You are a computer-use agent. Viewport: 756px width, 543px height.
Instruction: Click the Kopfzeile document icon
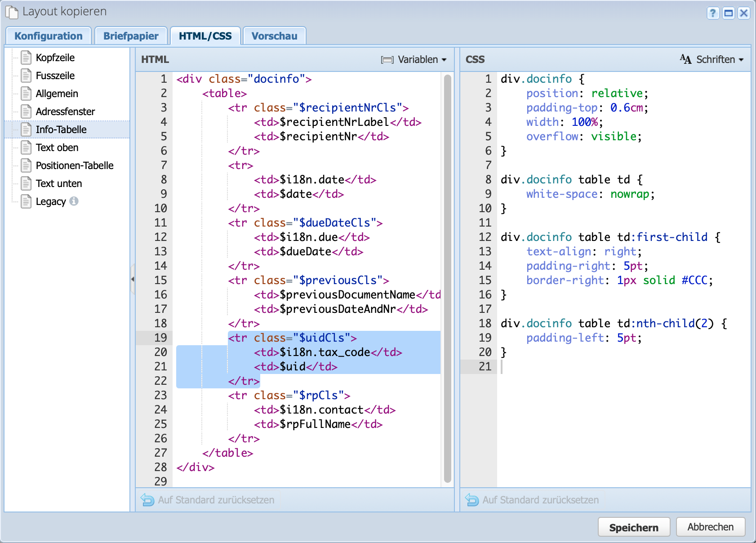27,58
